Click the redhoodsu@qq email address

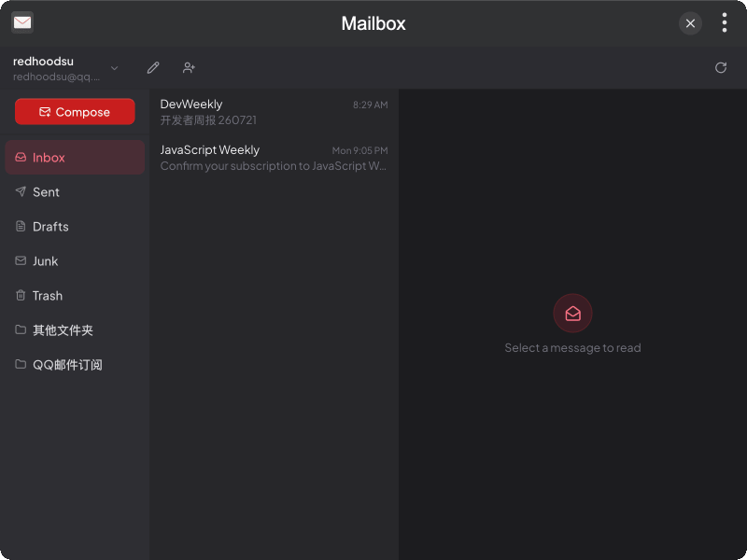point(57,77)
